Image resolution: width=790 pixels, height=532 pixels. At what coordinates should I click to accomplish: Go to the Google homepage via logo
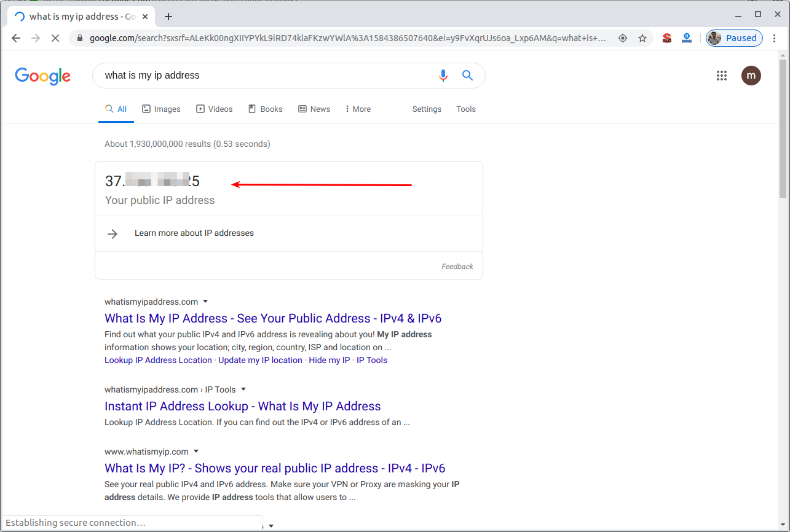pyautogui.click(x=43, y=76)
